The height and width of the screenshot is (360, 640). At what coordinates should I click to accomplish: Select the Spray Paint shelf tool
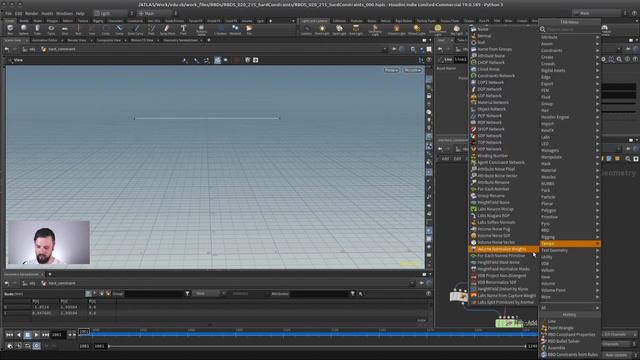167,29
